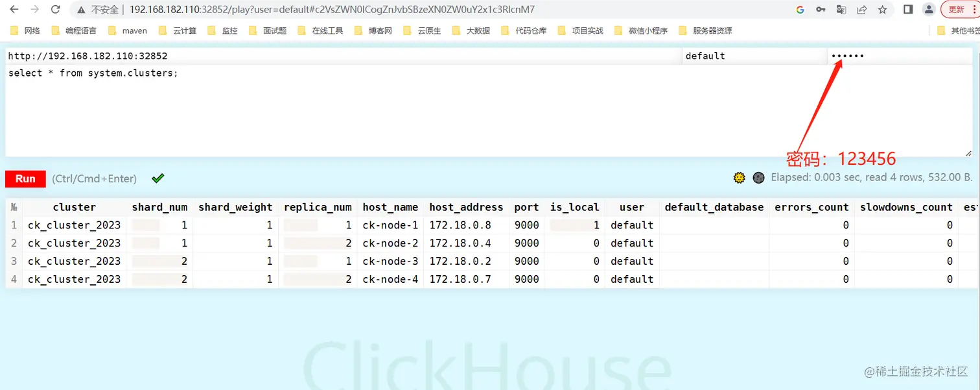
Task: Click the ck-node-1 host name cell
Action: (390, 225)
